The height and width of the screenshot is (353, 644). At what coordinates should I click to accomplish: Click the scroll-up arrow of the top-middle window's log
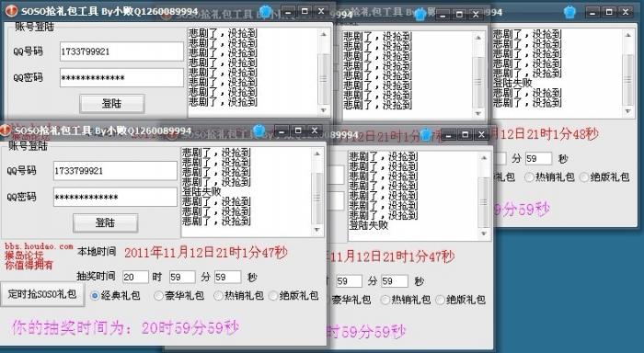coord(478,38)
